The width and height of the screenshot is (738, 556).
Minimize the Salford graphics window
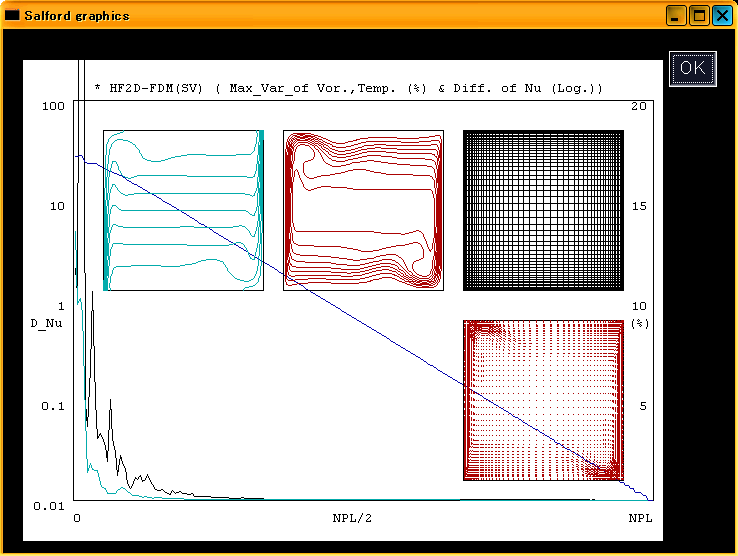click(x=677, y=16)
